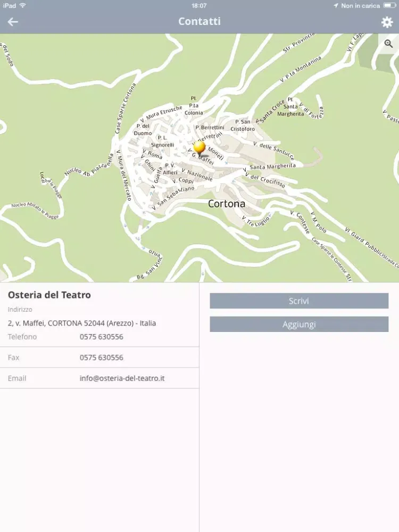The width and height of the screenshot is (399, 532).
Task: Tap the 18:07 clock in status bar
Action: [x=199, y=5]
